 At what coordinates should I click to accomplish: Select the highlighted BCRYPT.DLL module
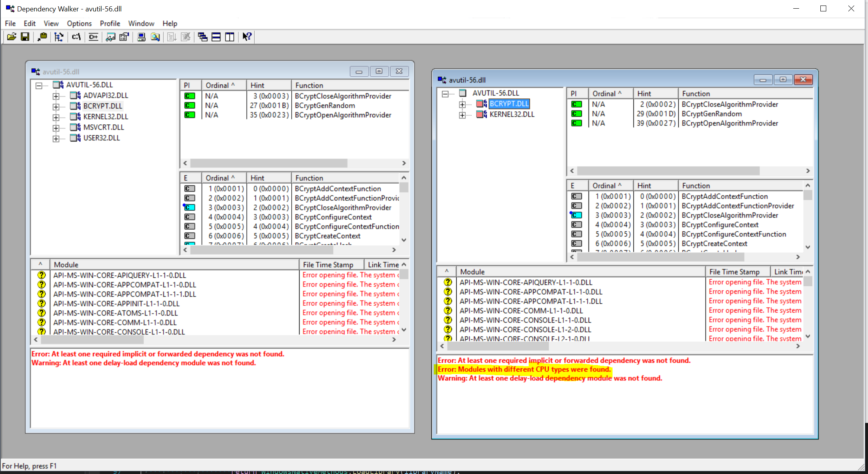[x=509, y=103]
